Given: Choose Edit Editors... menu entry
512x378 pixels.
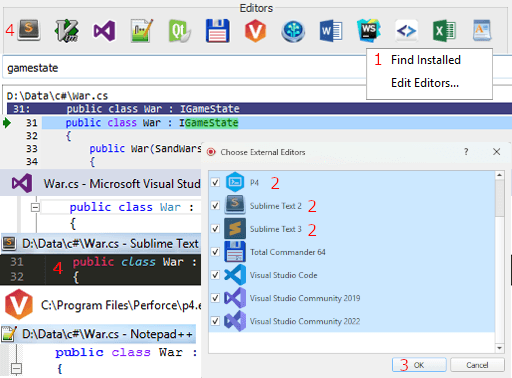Looking at the screenshot, I should [425, 83].
